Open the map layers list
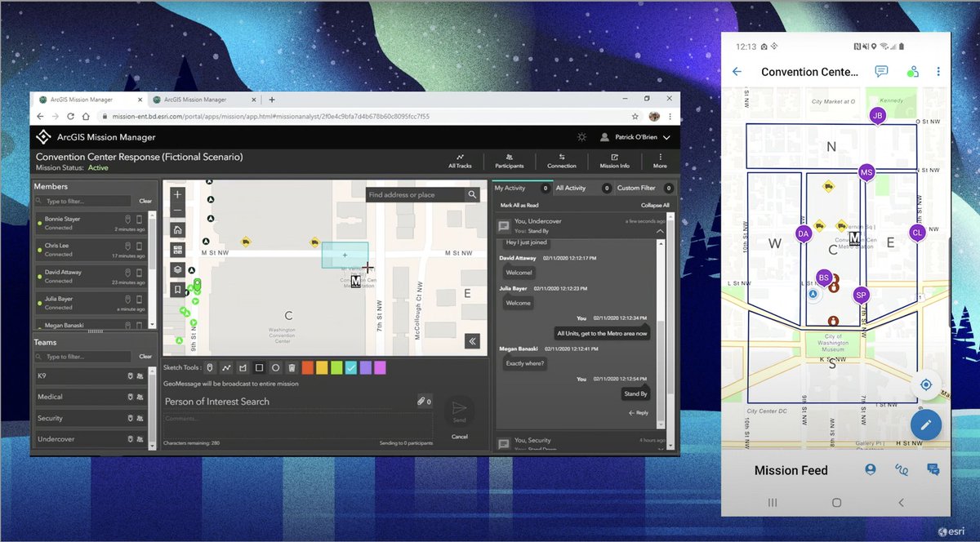Viewport: 980px width, 542px height. (178, 269)
